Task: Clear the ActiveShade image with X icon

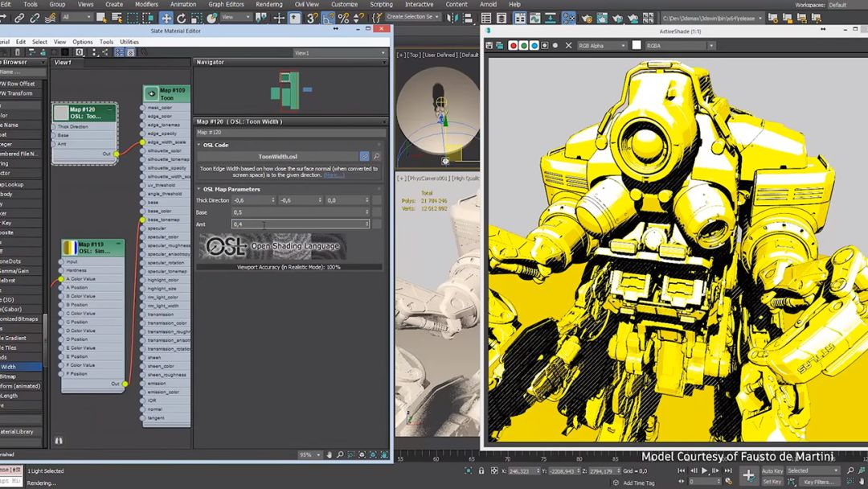Action: point(568,45)
